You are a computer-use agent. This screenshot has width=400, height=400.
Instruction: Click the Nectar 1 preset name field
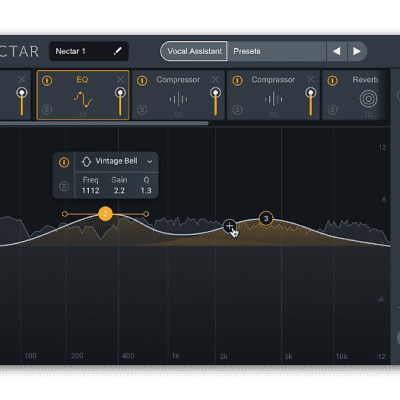pyautogui.click(x=89, y=51)
